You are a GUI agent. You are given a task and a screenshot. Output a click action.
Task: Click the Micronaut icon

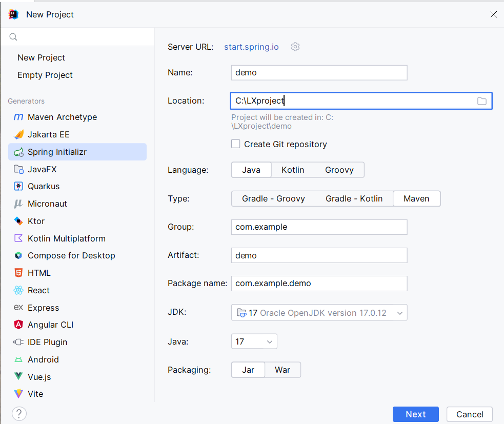(x=18, y=204)
